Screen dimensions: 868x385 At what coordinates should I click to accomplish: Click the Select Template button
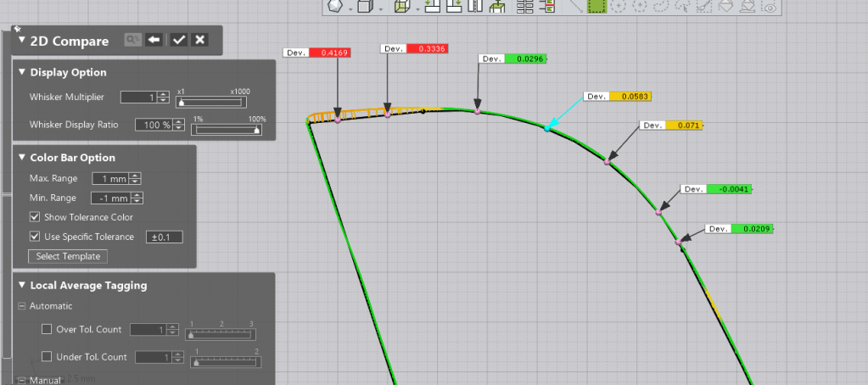click(68, 256)
